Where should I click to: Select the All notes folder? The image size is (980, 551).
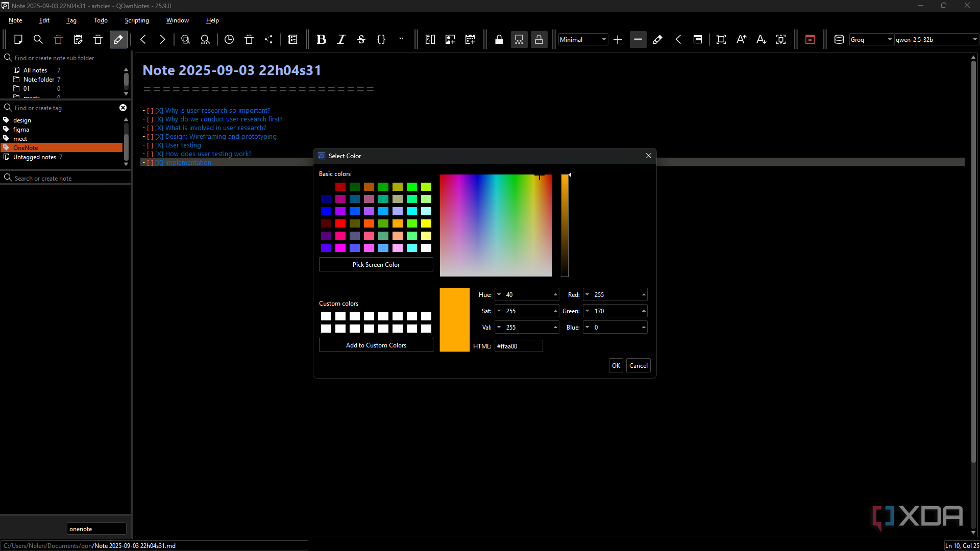pos(35,70)
